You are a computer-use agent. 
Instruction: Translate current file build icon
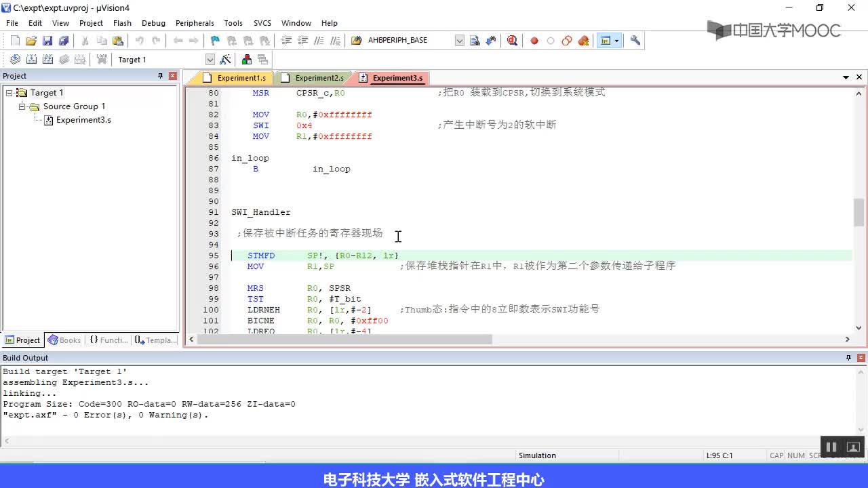pos(15,60)
